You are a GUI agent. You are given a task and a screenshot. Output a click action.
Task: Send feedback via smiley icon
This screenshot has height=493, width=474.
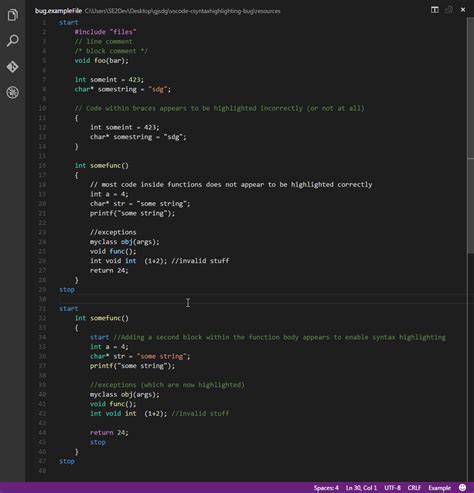click(x=462, y=487)
